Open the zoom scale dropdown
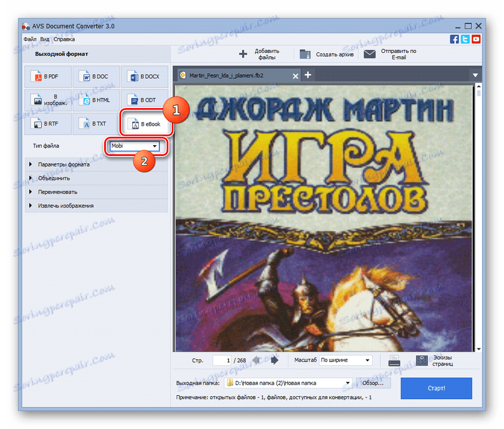 pos(346,360)
